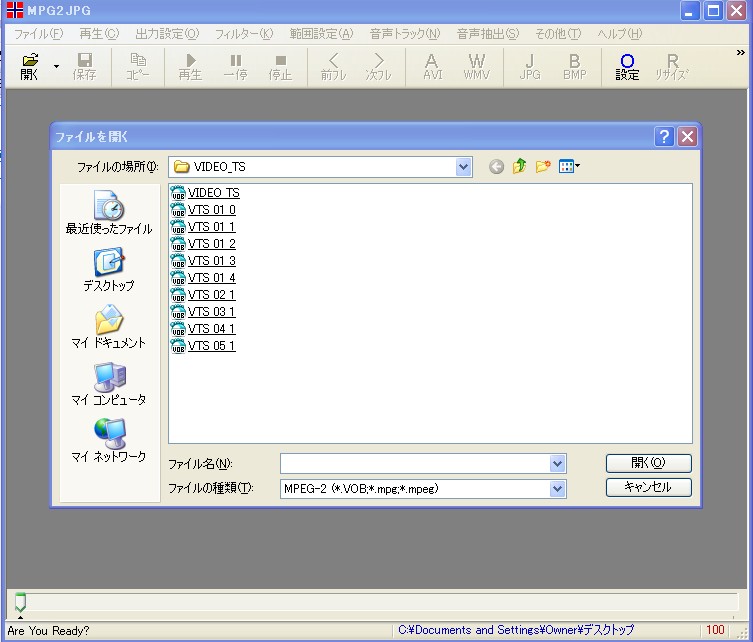Open the view menu icon in dialog
Viewport: 753px width, 642px height.
click(569, 167)
